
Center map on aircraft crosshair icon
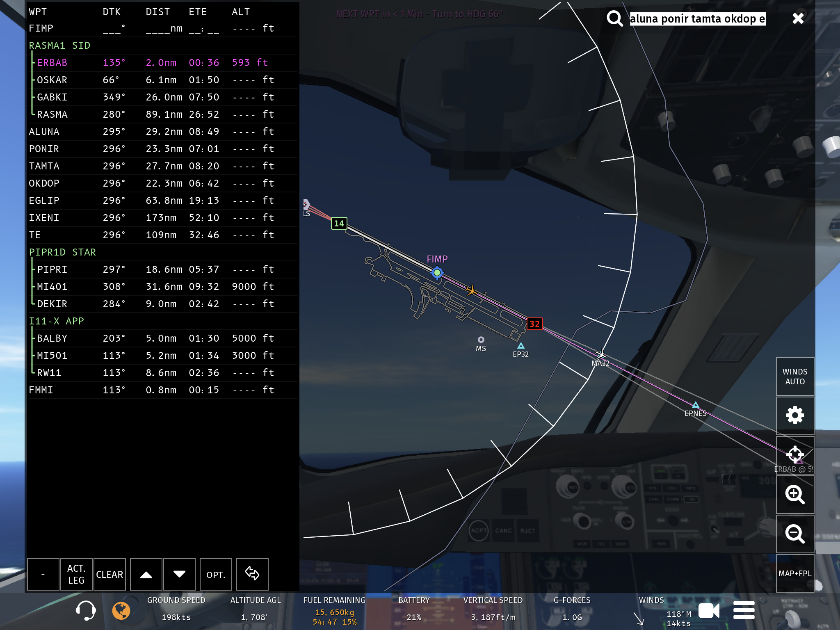(794, 454)
